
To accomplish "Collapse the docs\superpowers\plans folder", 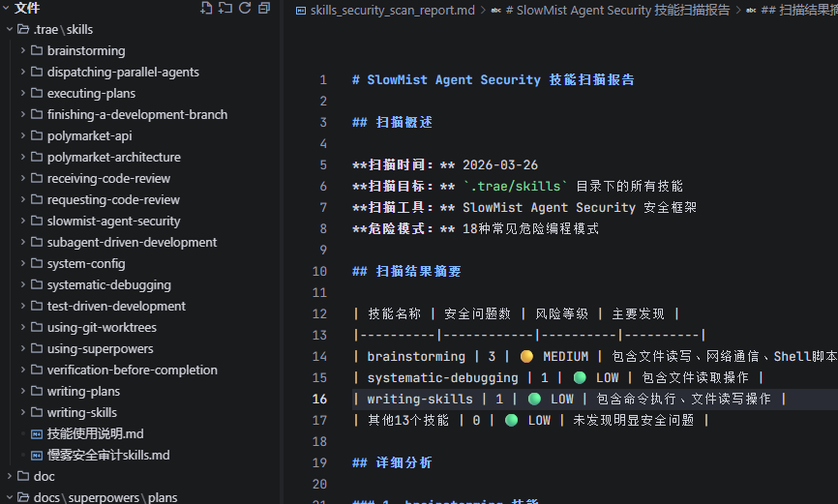I will [9, 497].
